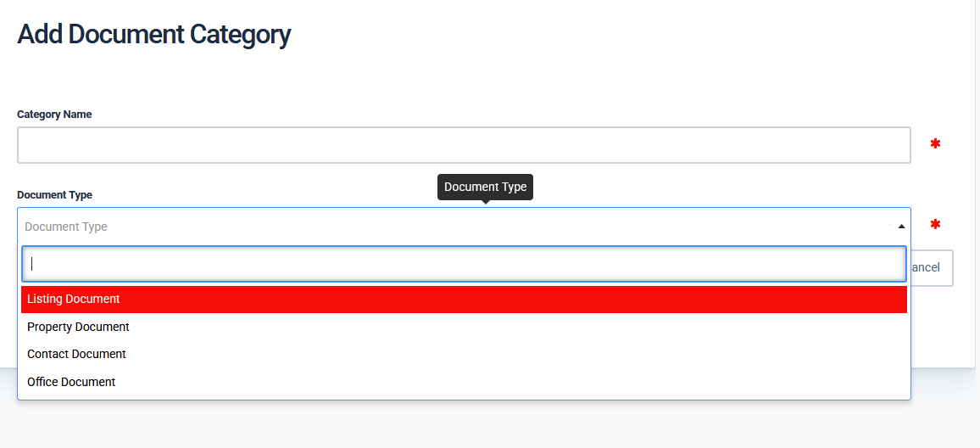This screenshot has width=980, height=448.
Task: Click the grey Document Type placeholder text
Action: pos(66,227)
